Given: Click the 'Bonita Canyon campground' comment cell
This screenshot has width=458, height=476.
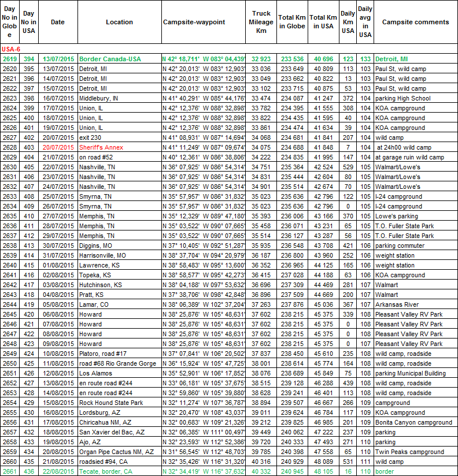Looking at the screenshot, I should [x=413, y=422].
